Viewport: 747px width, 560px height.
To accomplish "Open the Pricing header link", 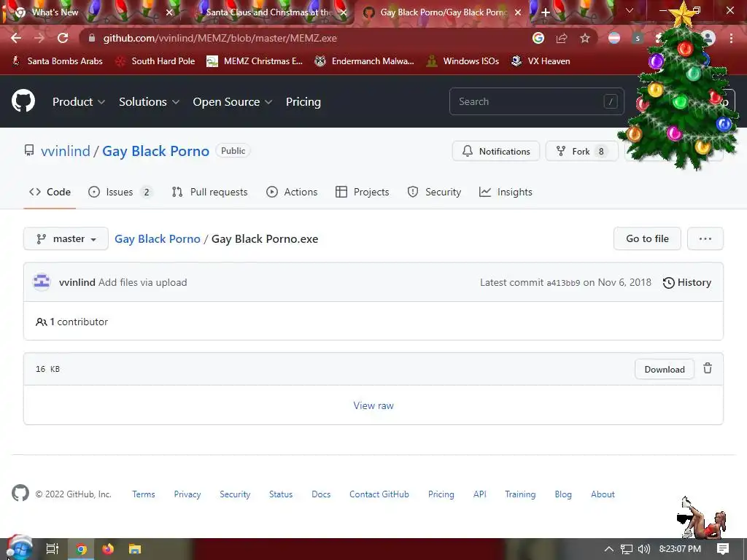I will 303,102.
